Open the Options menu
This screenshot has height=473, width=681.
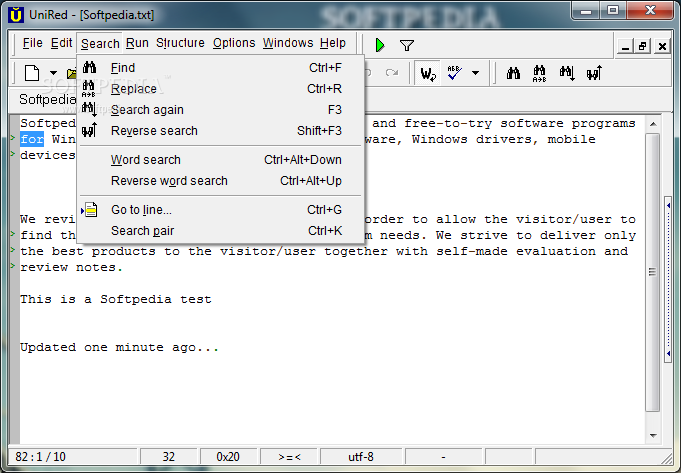234,43
